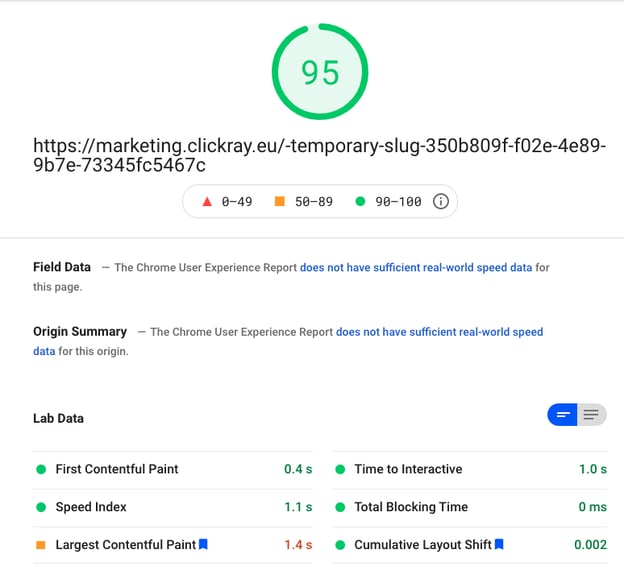Click the green status dot beside Speed Index

click(41, 507)
